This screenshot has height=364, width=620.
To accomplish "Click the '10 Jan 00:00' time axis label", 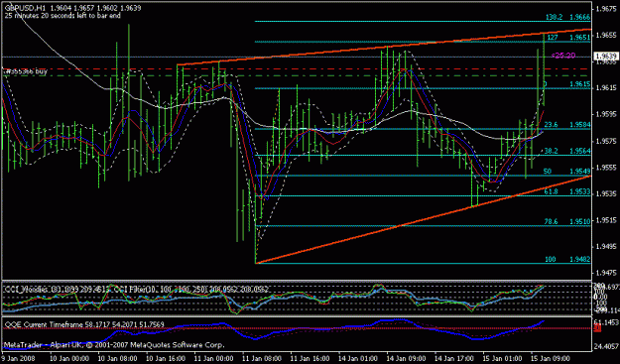I will [68, 358].
